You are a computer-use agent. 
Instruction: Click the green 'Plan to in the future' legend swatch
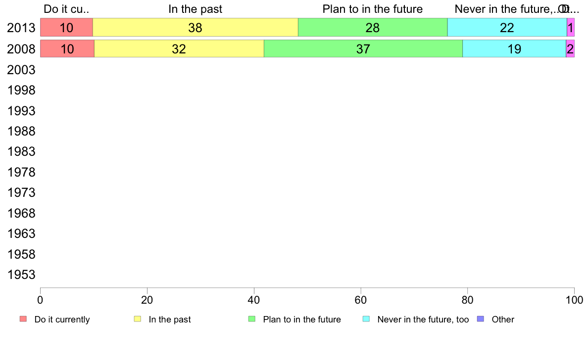click(252, 319)
